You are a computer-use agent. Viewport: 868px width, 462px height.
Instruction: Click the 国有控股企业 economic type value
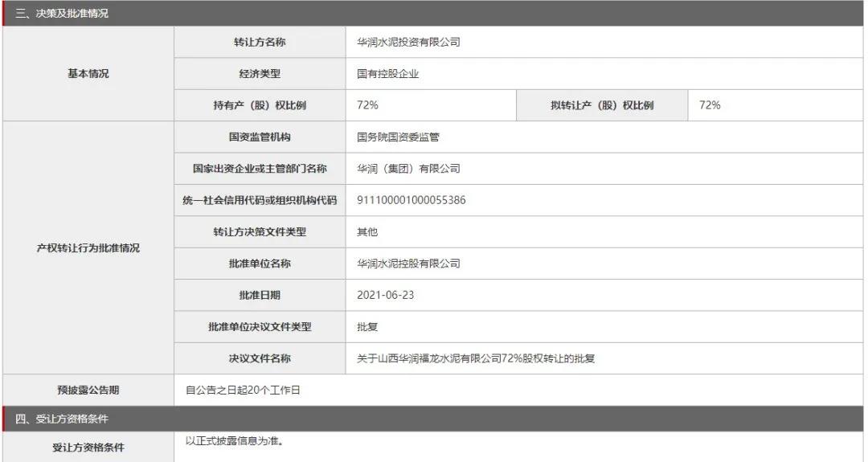(388, 74)
